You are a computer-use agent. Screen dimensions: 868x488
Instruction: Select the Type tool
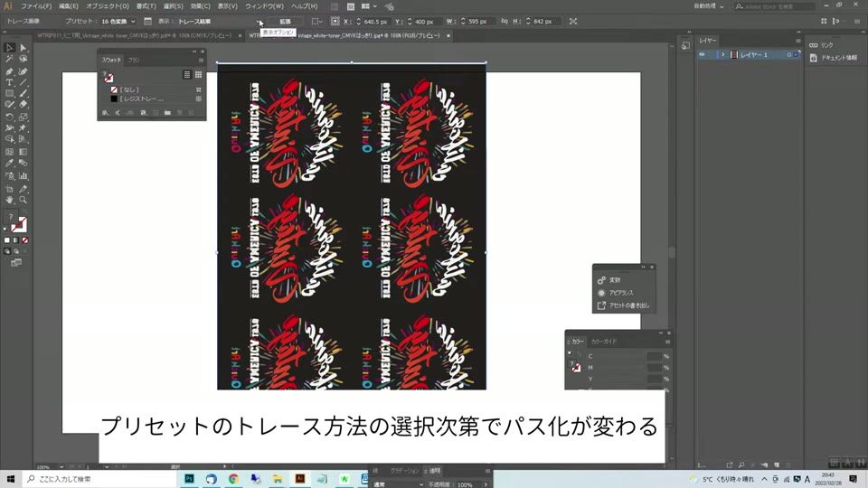point(9,82)
